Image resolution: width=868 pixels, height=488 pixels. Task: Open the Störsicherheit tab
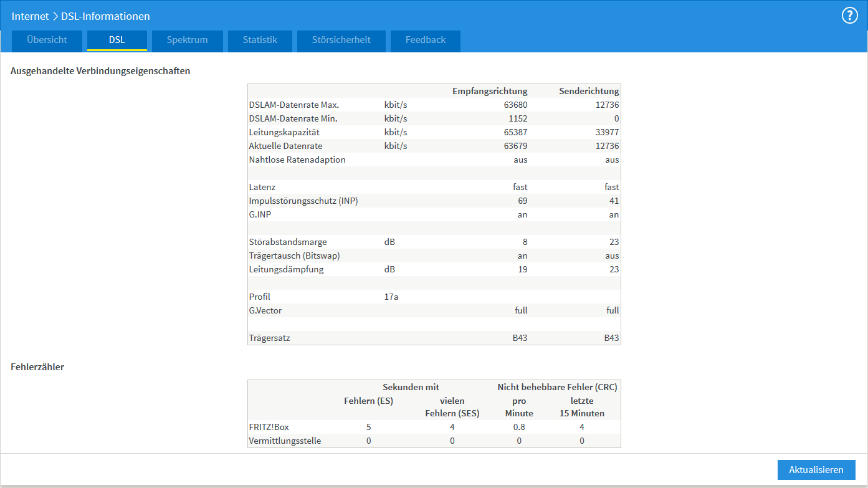pyautogui.click(x=341, y=40)
